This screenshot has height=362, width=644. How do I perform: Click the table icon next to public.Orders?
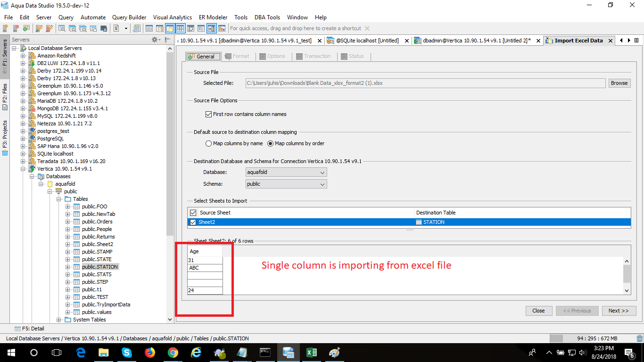click(77, 222)
